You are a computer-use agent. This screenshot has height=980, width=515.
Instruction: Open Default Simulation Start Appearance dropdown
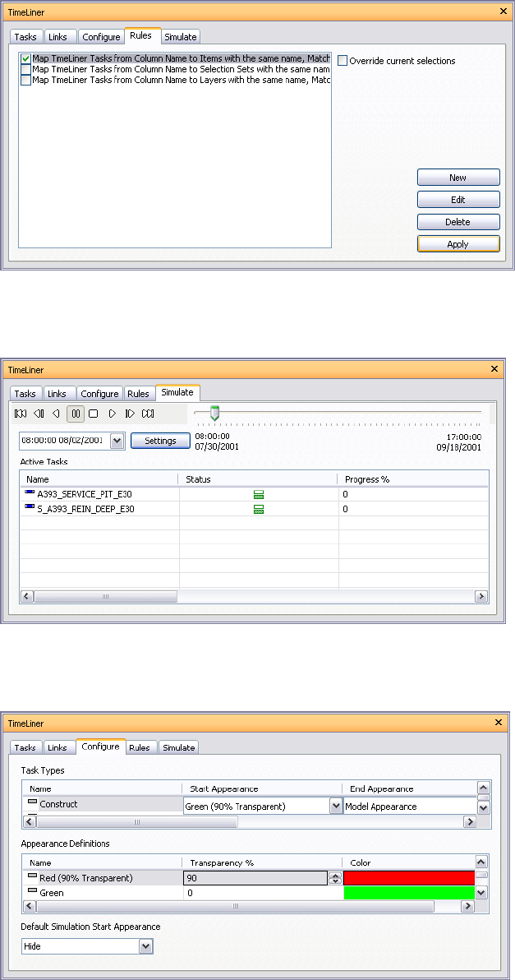click(x=145, y=946)
